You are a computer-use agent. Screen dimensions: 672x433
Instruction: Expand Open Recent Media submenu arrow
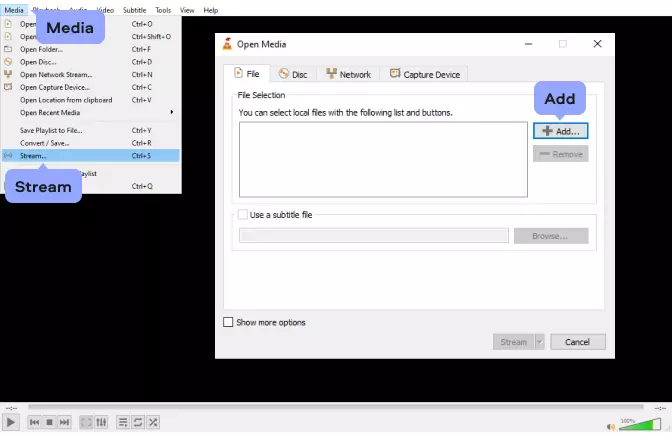tap(171, 112)
